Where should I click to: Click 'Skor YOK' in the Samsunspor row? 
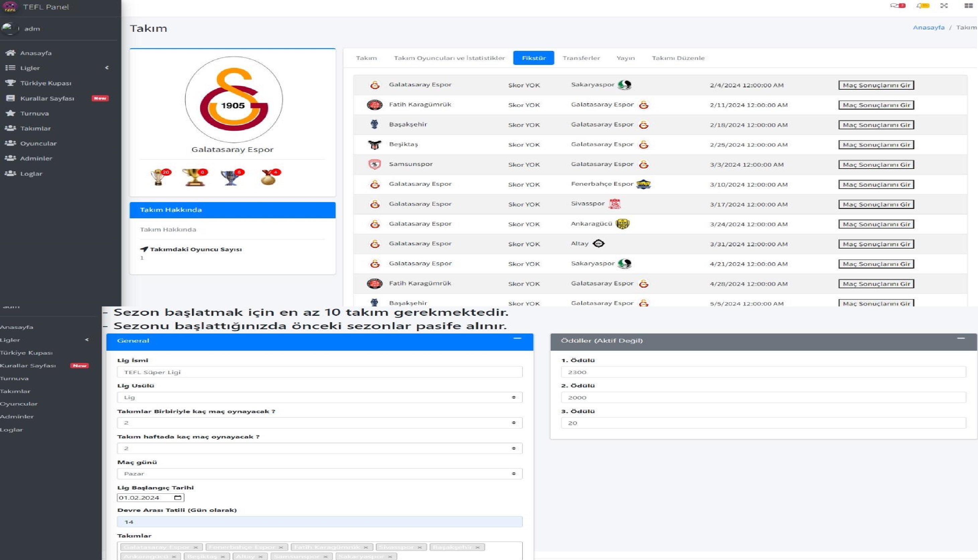tap(523, 165)
